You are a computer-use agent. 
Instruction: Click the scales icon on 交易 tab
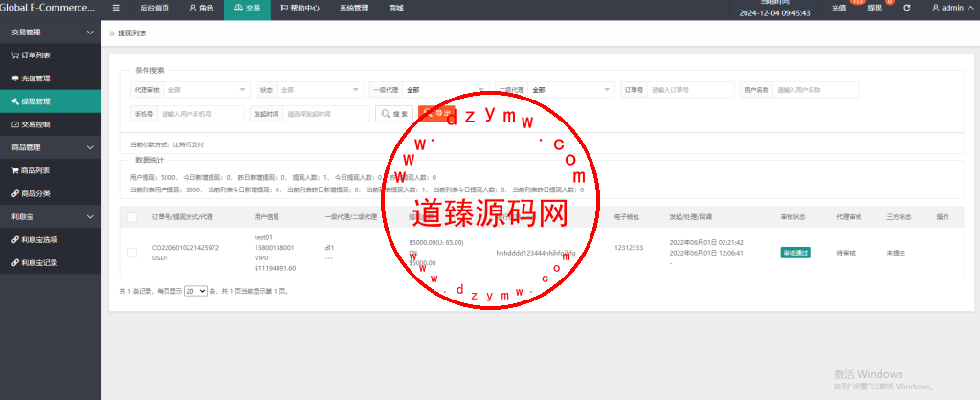click(237, 8)
